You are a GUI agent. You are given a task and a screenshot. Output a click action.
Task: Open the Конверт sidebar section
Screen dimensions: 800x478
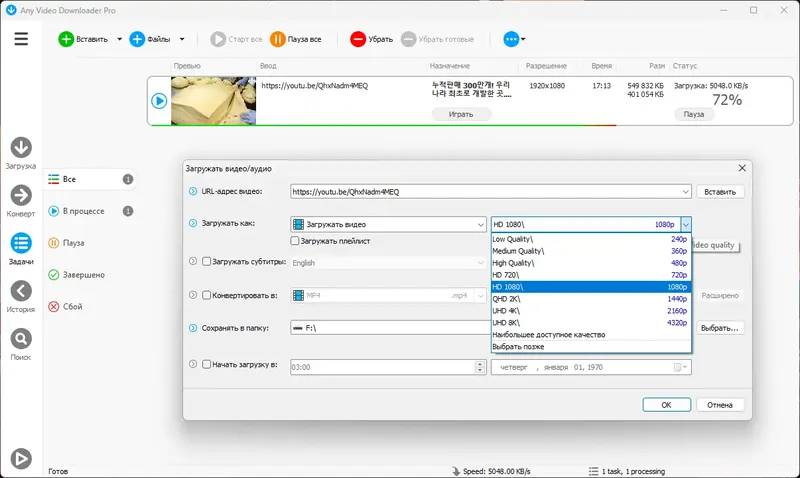coord(21,201)
